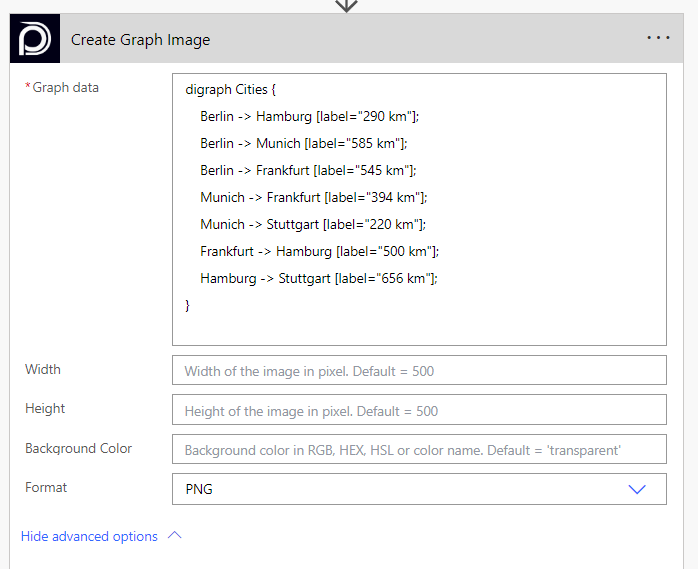Image resolution: width=698 pixels, height=569 pixels.
Task: Click the Hamburg -> Stuttgart 656 km line
Action: click(319, 278)
